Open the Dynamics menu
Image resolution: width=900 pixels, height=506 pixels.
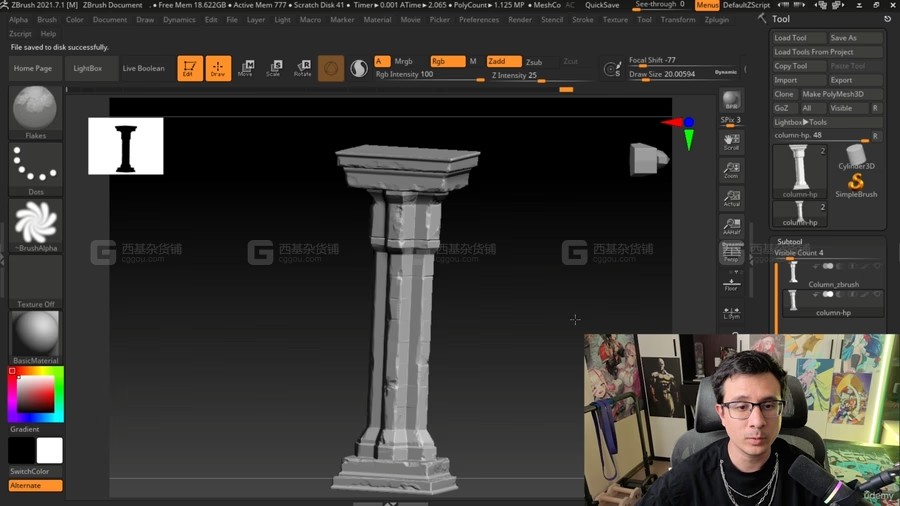click(x=179, y=20)
